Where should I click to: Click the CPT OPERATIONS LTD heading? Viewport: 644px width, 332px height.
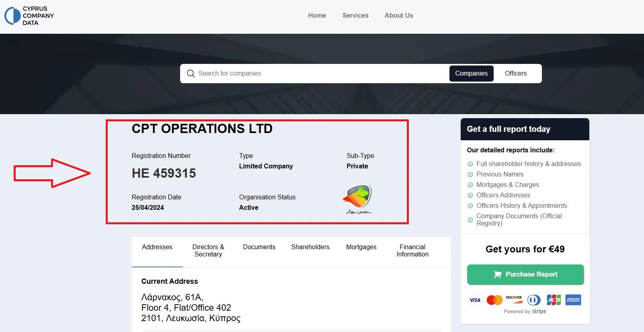202,129
